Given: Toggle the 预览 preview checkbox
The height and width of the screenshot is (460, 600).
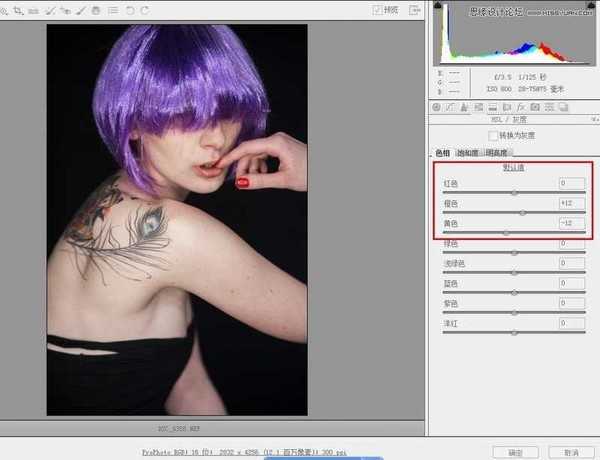Looking at the screenshot, I should 377,9.
